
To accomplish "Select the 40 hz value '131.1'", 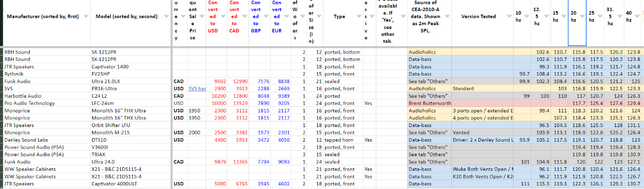I will click(633, 125).
